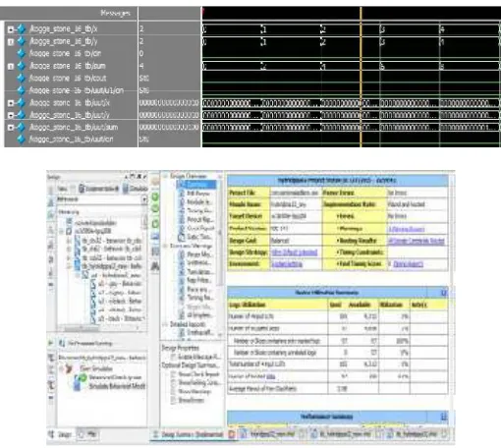
Task: Collapse the Device Utilization Summary section
Action: click(x=444, y=293)
